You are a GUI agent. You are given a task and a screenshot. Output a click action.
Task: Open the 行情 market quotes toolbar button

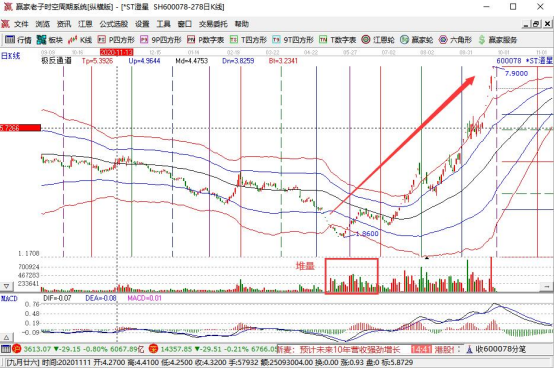18,40
